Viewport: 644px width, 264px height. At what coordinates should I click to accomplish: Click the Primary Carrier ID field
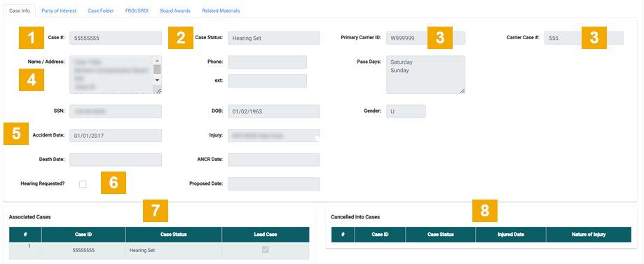click(425, 39)
